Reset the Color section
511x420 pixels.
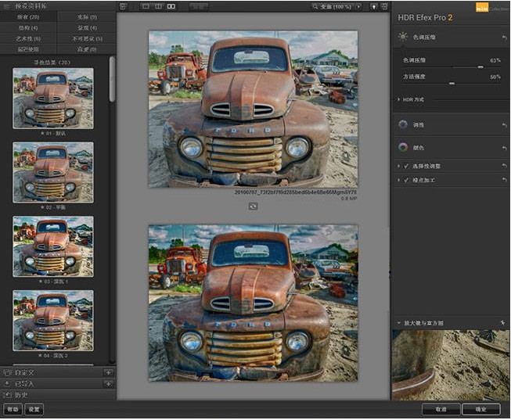point(504,148)
